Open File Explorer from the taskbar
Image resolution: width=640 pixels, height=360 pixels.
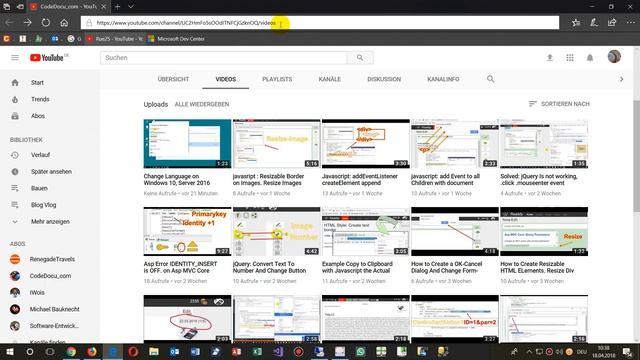click(x=154, y=351)
